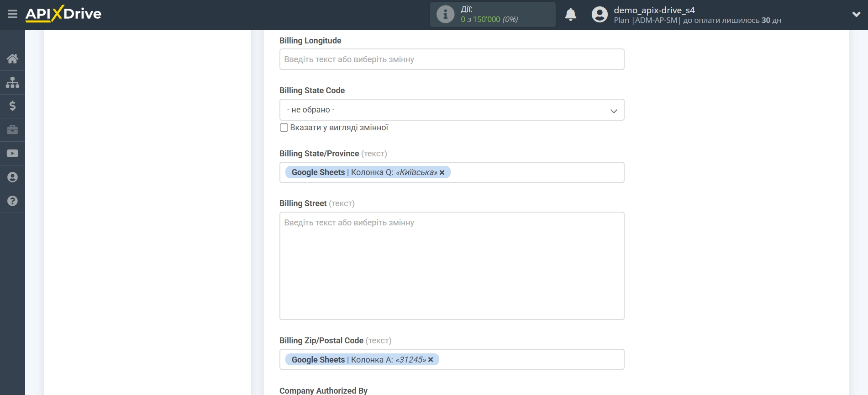Open the Billing State Code dropdown
Image resolution: width=868 pixels, height=395 pixels.
[452, 110]
